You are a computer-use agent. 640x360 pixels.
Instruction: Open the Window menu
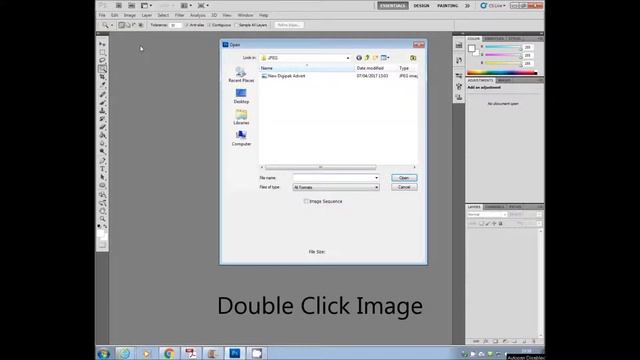245,15
